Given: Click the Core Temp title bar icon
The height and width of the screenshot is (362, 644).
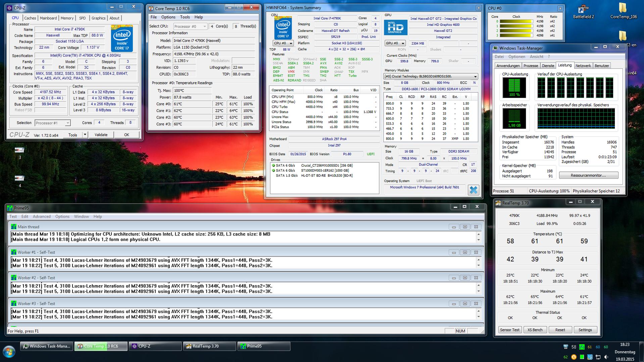Looking at the screenshot, I should tap(151, 8).
